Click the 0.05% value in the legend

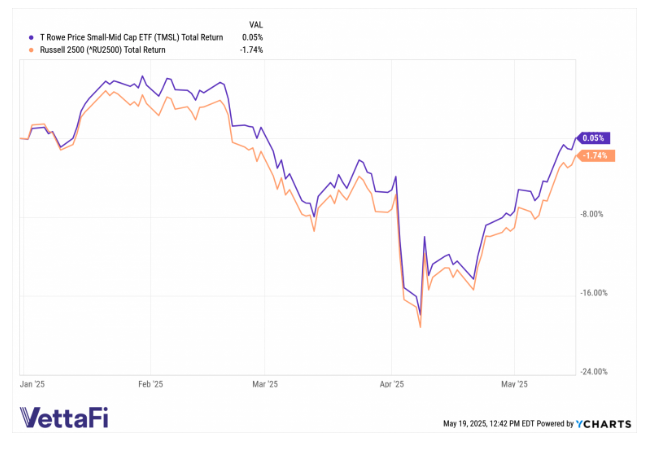coord(252,37)
